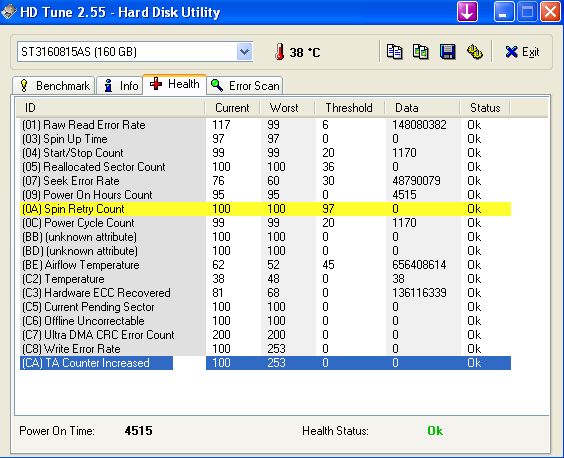This screenshot has height=458, width=564.
Task: Click the Threshold column header
Action: [349, 108]
